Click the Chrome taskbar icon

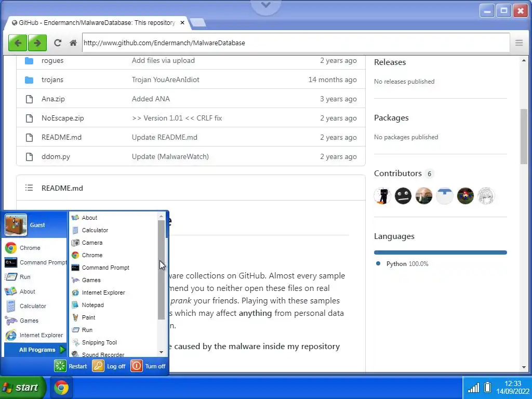[61, 388]
